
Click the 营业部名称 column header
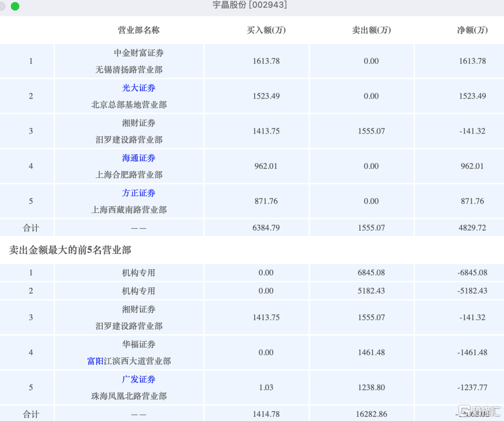click(139, 30)
